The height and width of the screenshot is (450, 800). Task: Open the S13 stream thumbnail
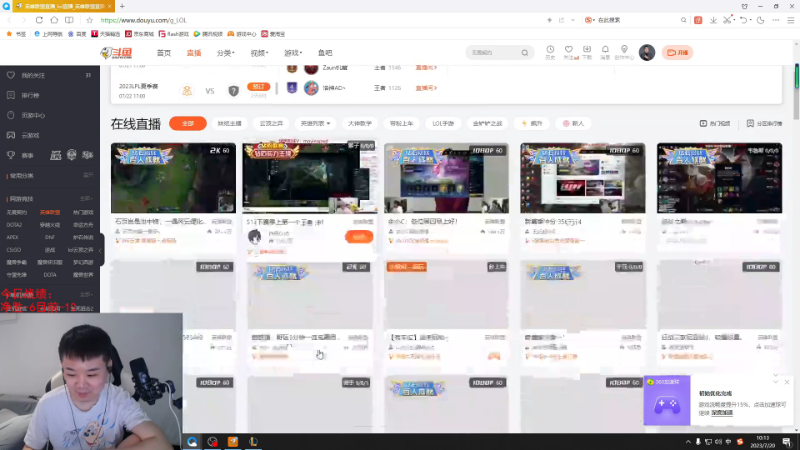(309, 178)
